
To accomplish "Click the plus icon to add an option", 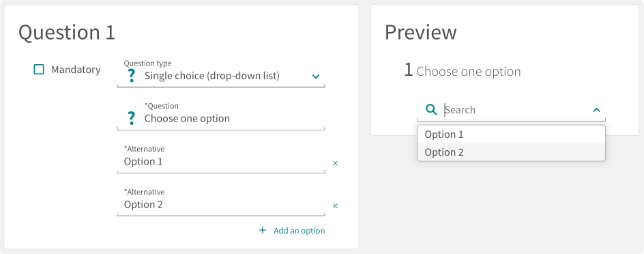I will point(263,230).
